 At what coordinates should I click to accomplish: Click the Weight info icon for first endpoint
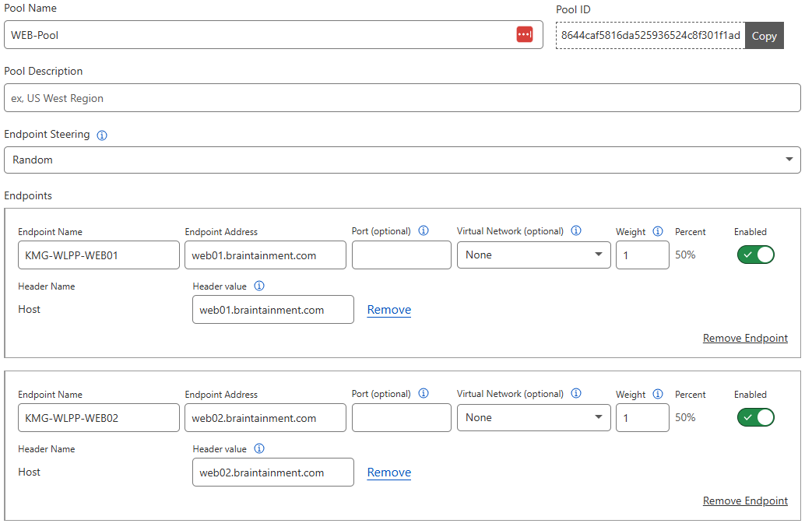[658, 231]
